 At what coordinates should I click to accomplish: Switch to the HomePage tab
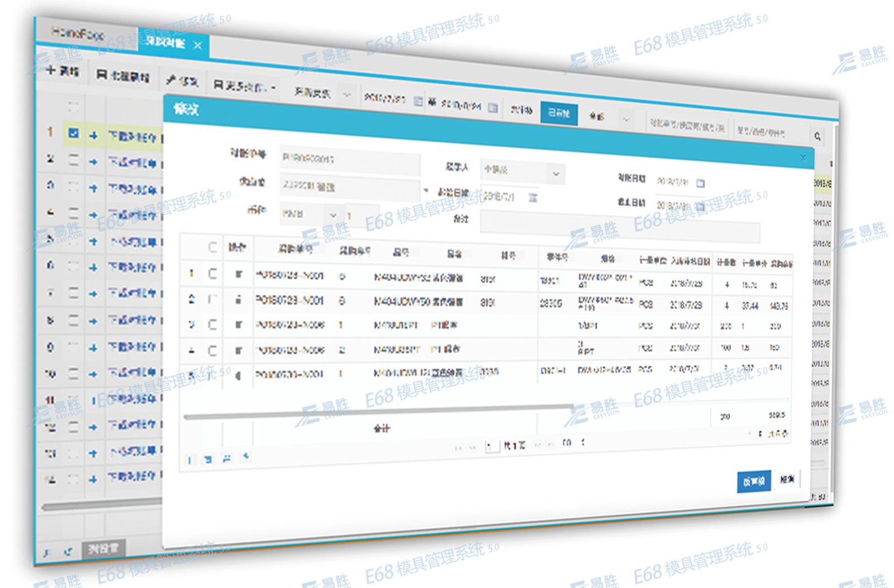tap(78, 34)
